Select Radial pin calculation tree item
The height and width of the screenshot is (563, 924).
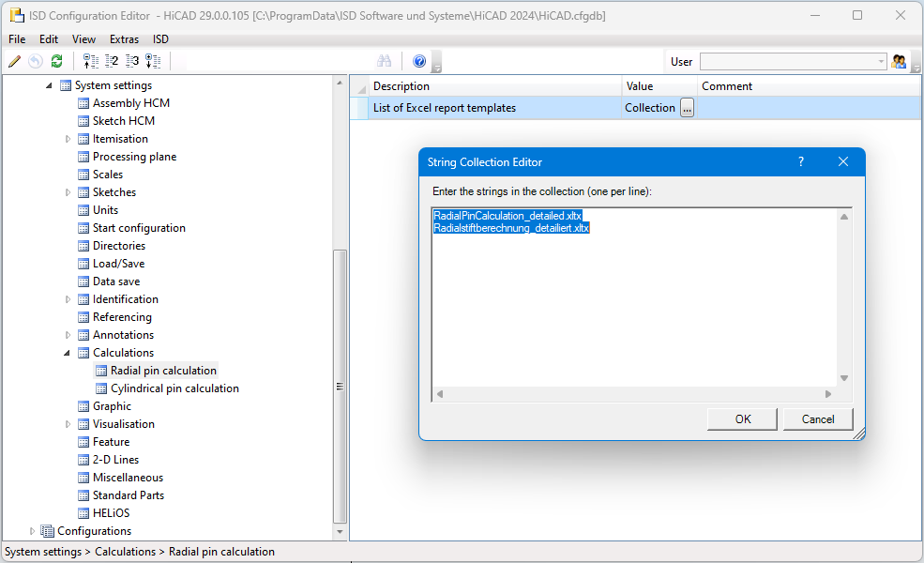coord(163,371)
